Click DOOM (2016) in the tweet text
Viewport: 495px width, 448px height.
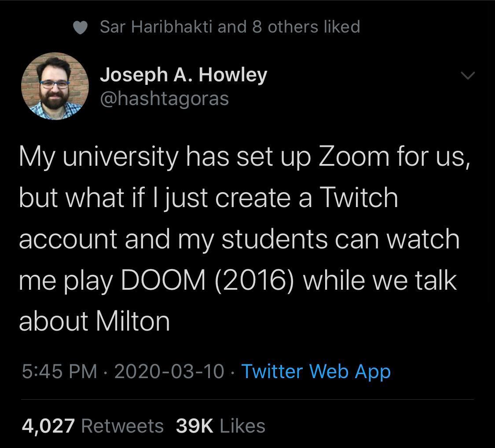[x=207, y=280]
